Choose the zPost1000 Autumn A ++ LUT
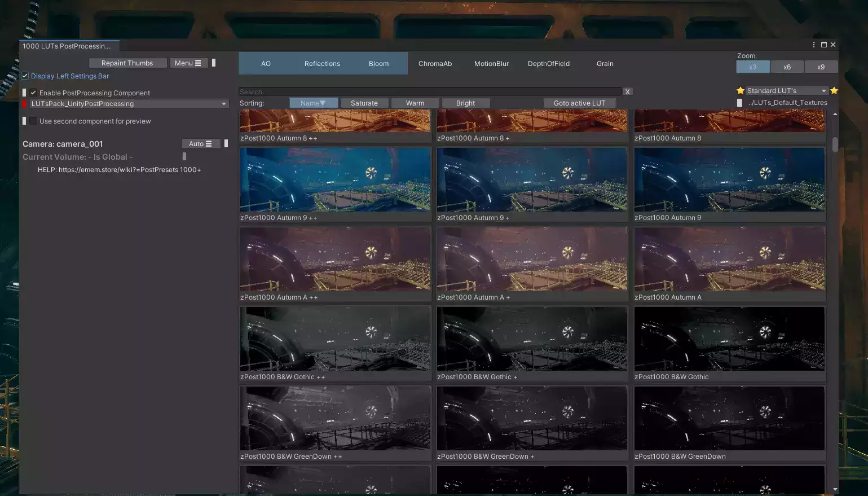Screen dimensions: 868x496 click(x=335, y=260)
